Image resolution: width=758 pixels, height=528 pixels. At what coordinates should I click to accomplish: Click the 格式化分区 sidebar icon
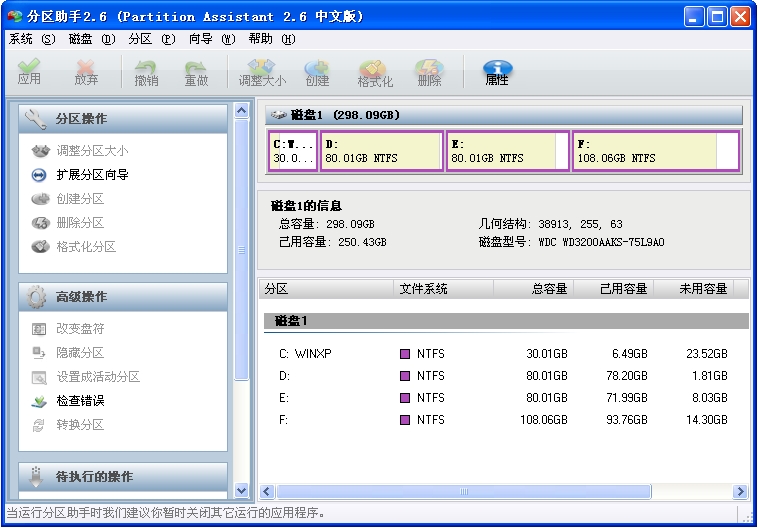click(x=41, y=247)
